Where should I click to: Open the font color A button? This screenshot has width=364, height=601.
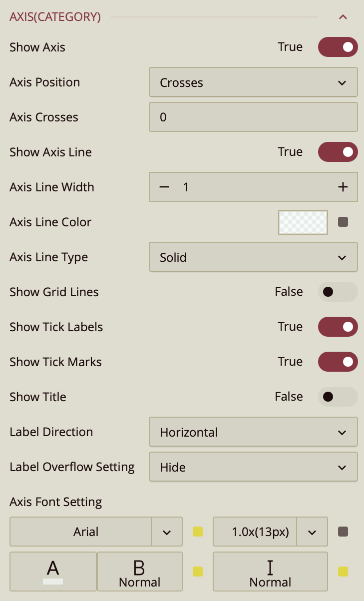tap(53, 572)
